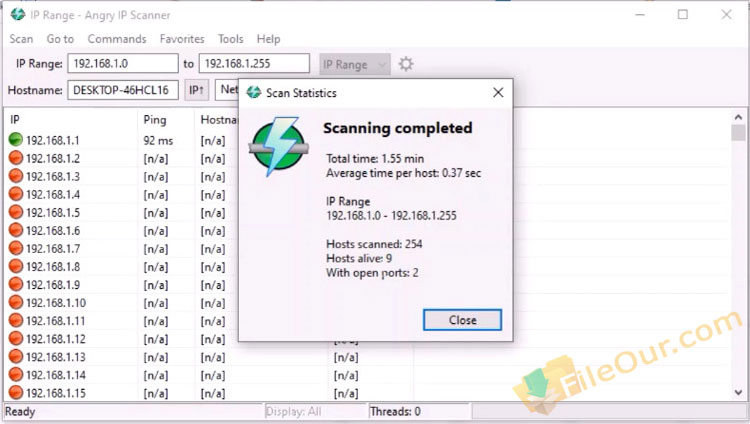Click the Hostname field DESKTOP-46HCL16
Viewport: 750px width, 424px height.
pyautogui.click(x=123, y=90)
